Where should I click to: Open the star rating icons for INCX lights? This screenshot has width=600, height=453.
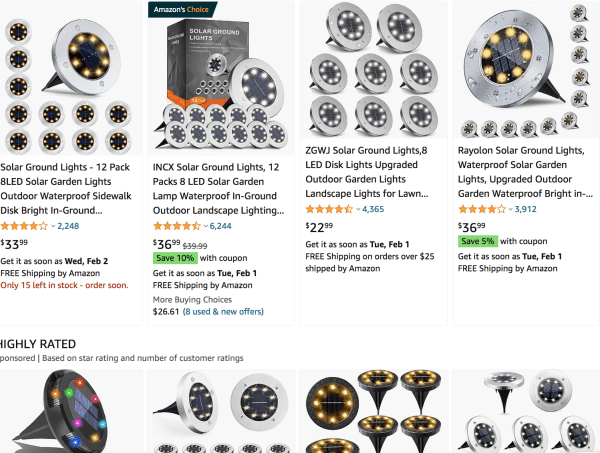click(177, 226)
